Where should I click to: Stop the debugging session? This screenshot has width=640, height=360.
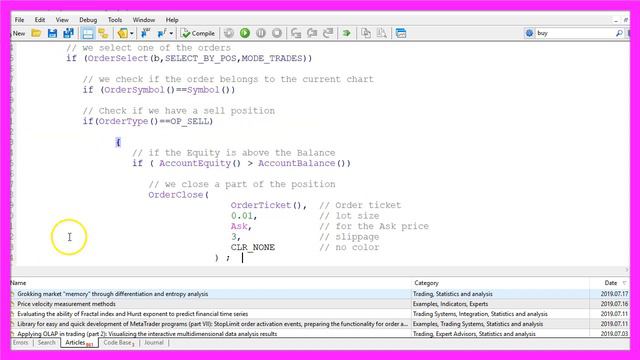point(277,33)
